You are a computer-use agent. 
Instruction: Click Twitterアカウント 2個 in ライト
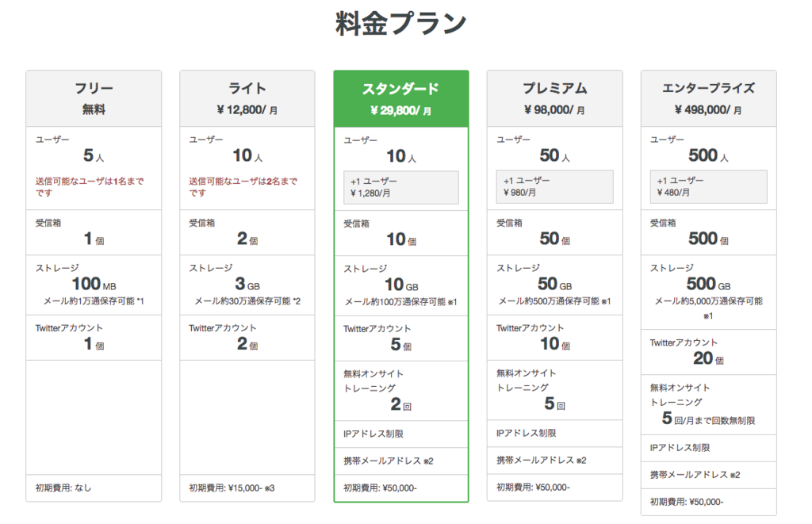pyautogui.click(x=247, y=344)
